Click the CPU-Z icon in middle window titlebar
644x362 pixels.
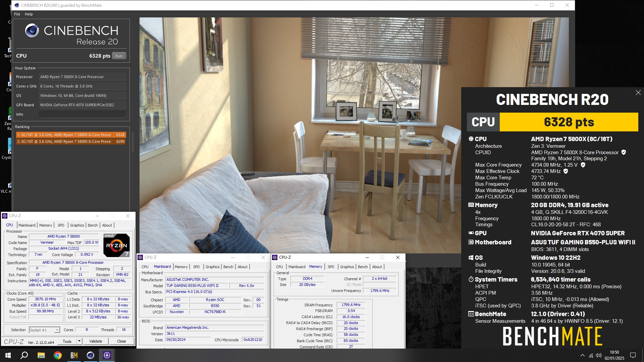tap(141, 257)
